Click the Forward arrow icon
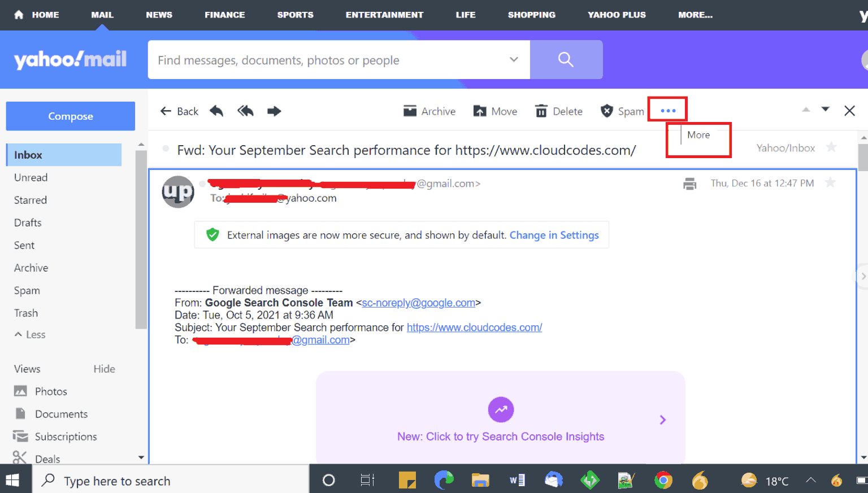This screenshot has height=493, width=868. click(274, 111)
